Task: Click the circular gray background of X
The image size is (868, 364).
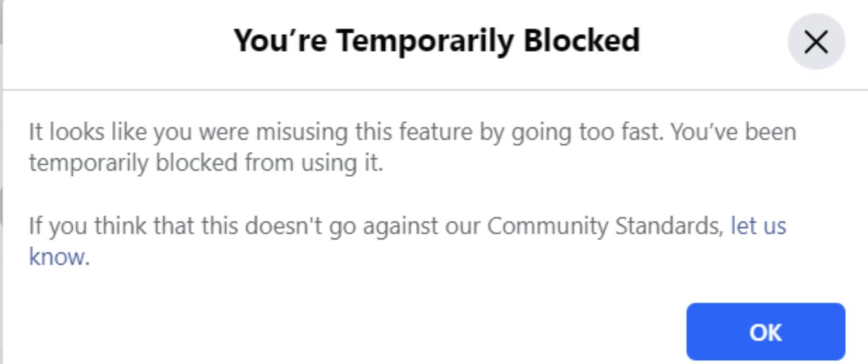Action: click(816, 42)
